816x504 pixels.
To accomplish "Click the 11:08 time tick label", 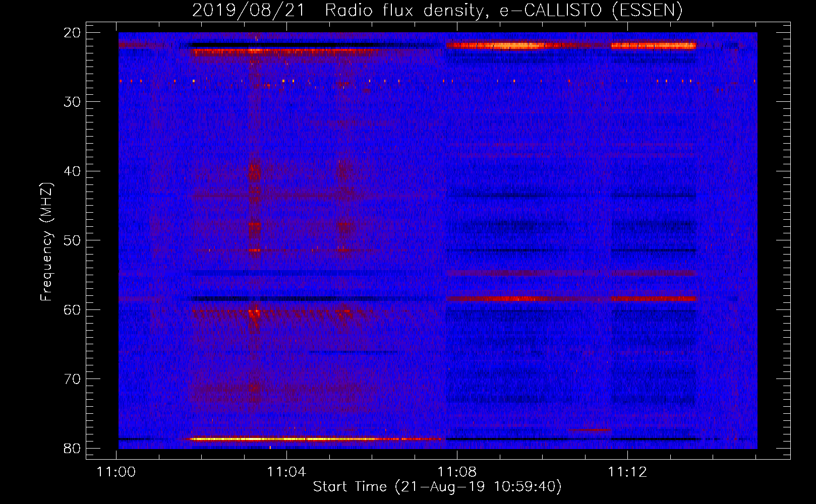I will (x=457, y=472).
